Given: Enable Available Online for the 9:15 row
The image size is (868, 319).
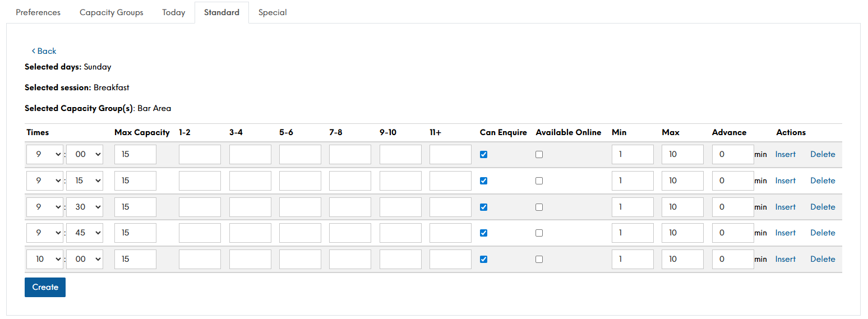Looking at the screenshot, I should pos(539,181).
